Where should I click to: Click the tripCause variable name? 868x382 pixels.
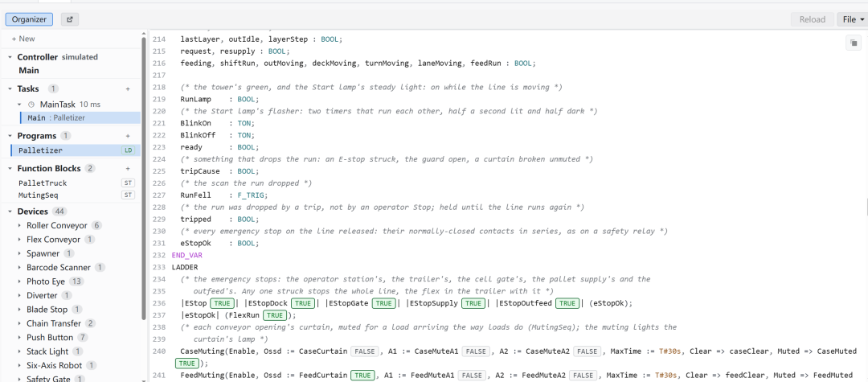(200, 171)
